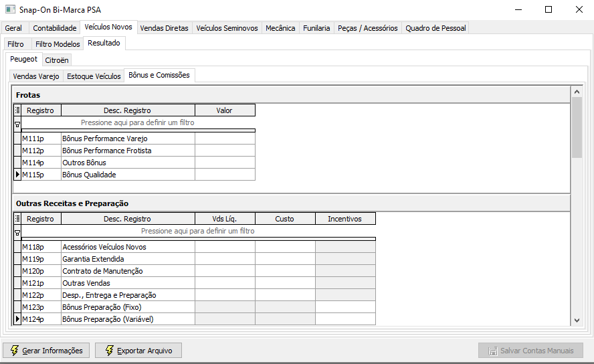Click Exportar Arquivo button
594x364 pixels.
[x=138, y=351]
